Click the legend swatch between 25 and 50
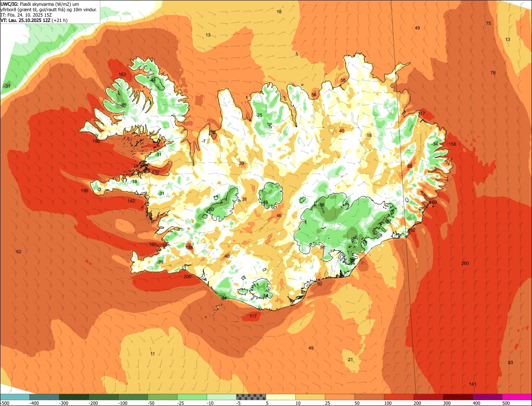The height and width of the screenshot is (406, 532). (340, 397)
